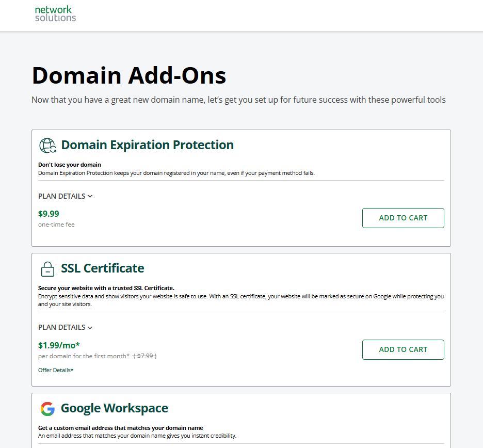Click the SSL Certificate padlock icon
The image size is (483, 448).
(48, 269)
